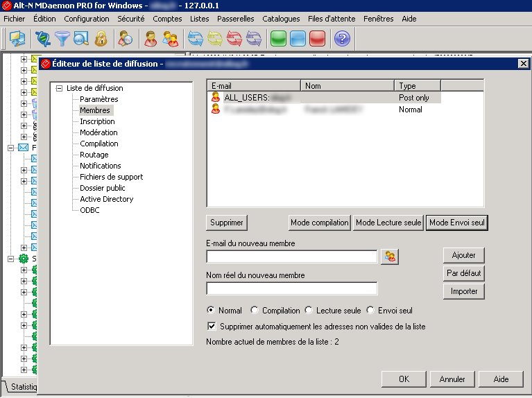Click the blue square toolbar button

coord(298,38)
